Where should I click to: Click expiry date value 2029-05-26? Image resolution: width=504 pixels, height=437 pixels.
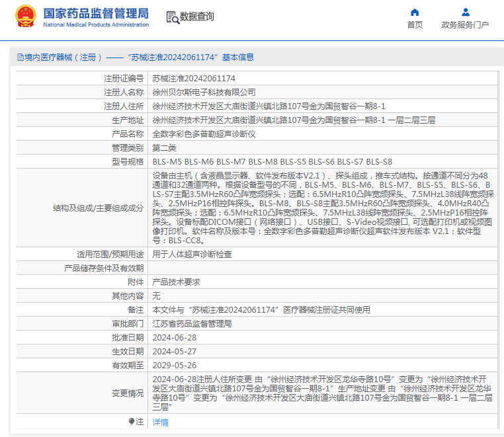pyautogui.click(x=175, y=365)
